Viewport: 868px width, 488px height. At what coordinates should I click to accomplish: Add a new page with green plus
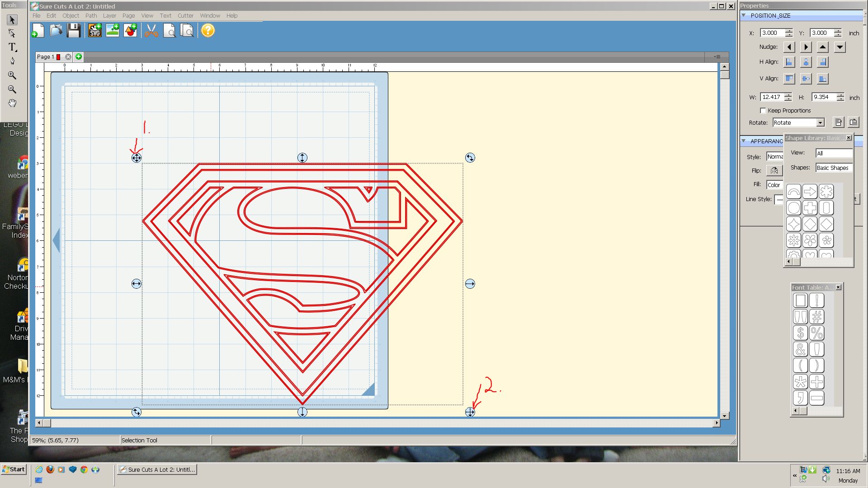click(79, 56)
